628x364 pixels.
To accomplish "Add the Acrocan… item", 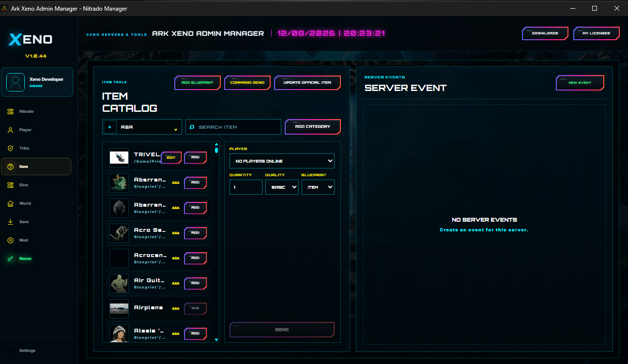I will [x=196, y=258].
